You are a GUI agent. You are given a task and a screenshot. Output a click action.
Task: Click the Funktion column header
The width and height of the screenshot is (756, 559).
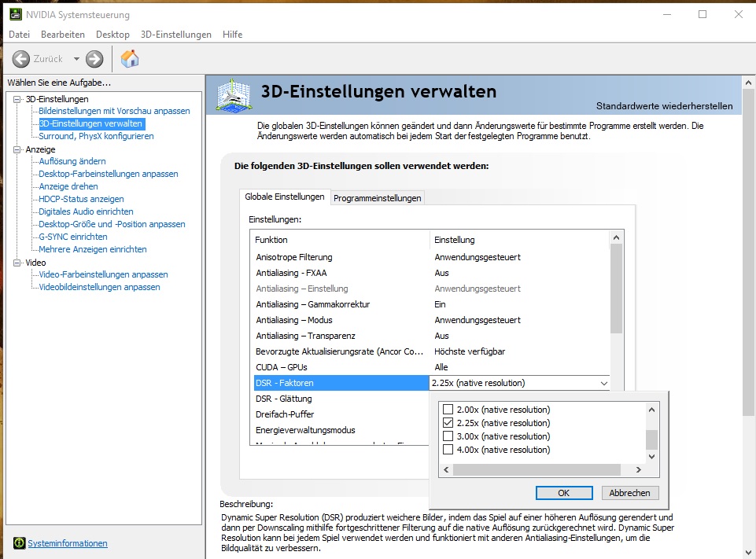coord(341,240)
